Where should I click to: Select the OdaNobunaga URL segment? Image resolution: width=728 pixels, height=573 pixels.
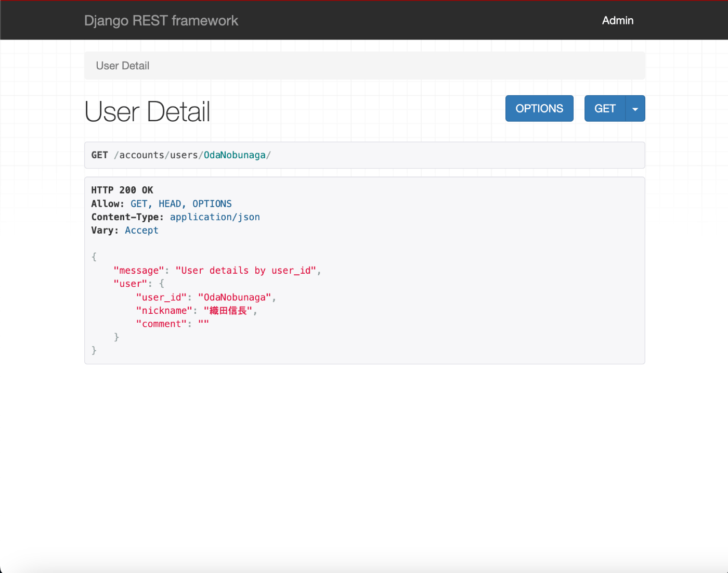(x=235, y=155)
